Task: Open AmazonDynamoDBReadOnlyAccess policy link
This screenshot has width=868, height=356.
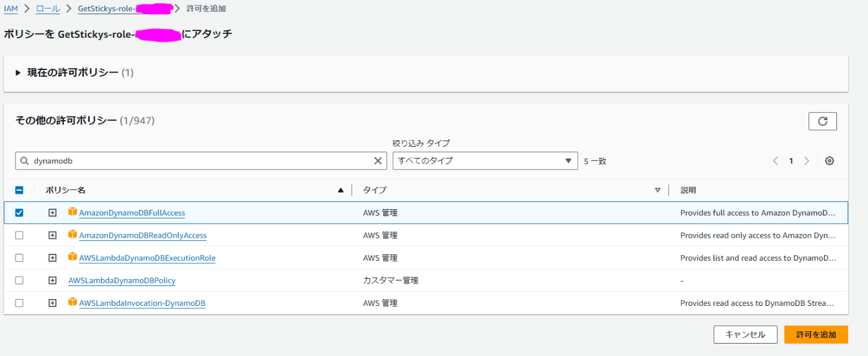Action: click(x=143, y=236)
